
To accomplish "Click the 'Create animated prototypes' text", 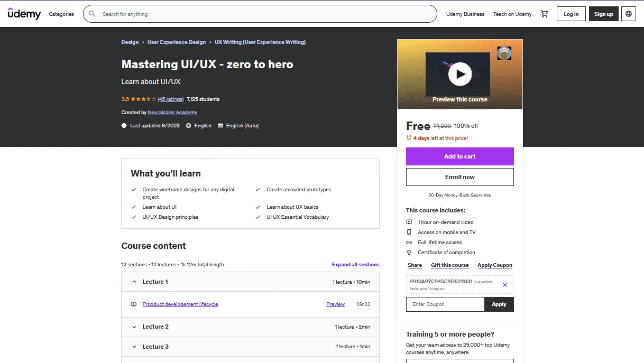I will tap(299, 190).
